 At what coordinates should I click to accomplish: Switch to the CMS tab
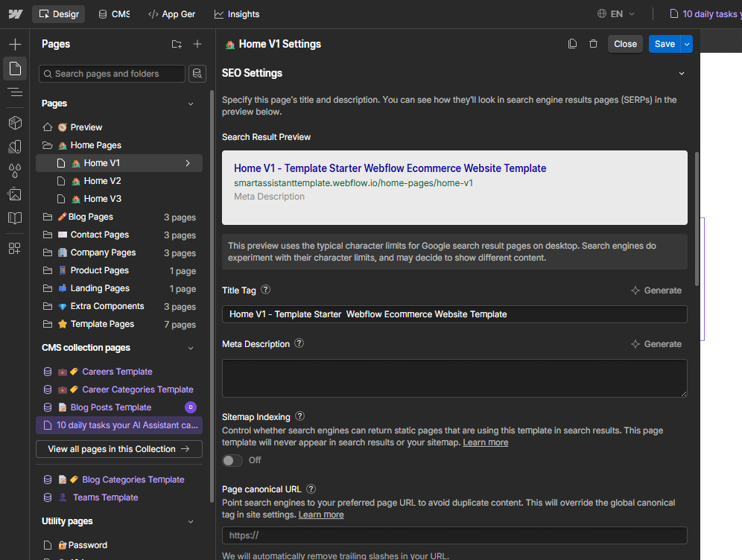[x=114, y=14]
